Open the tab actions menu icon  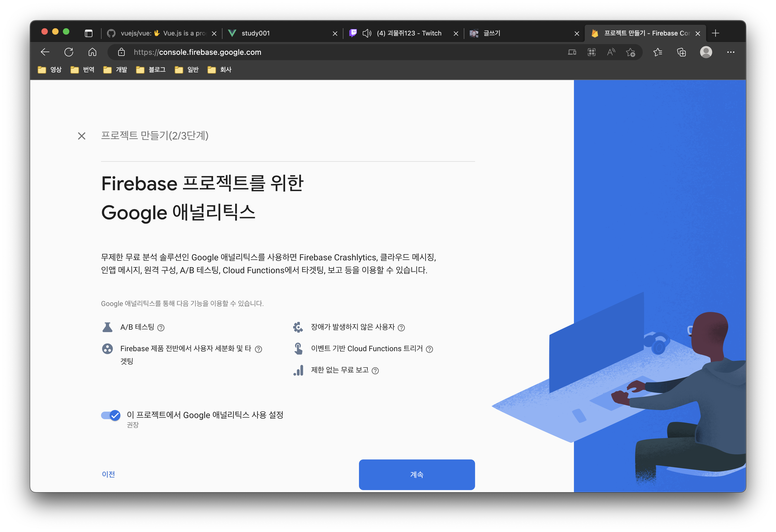(88, 33)
